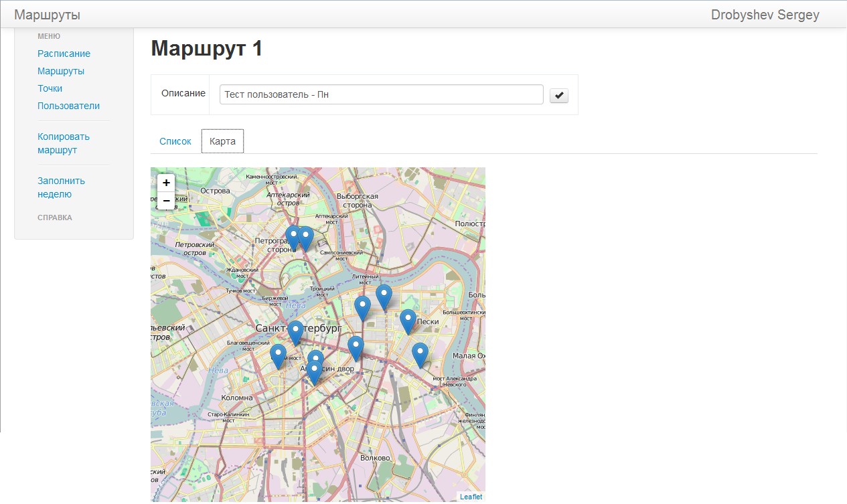Click right marker of the Петроградская сторона pair
This screenshot has height=504, width=847.
click(305, 238)
